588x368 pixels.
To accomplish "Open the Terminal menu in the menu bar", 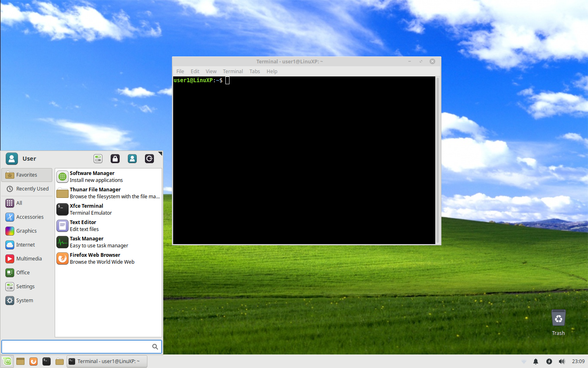I will (x=233, y=71).
